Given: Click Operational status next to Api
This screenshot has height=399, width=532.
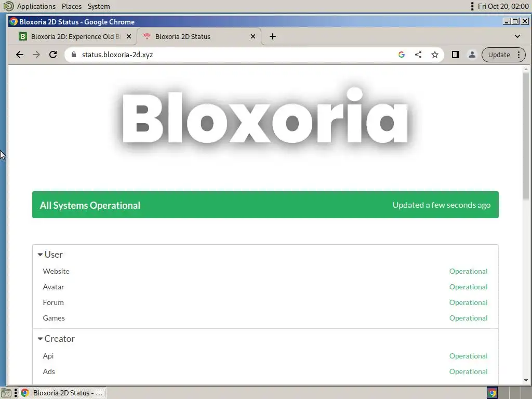Looking at the screenshot, I should 468,356.
